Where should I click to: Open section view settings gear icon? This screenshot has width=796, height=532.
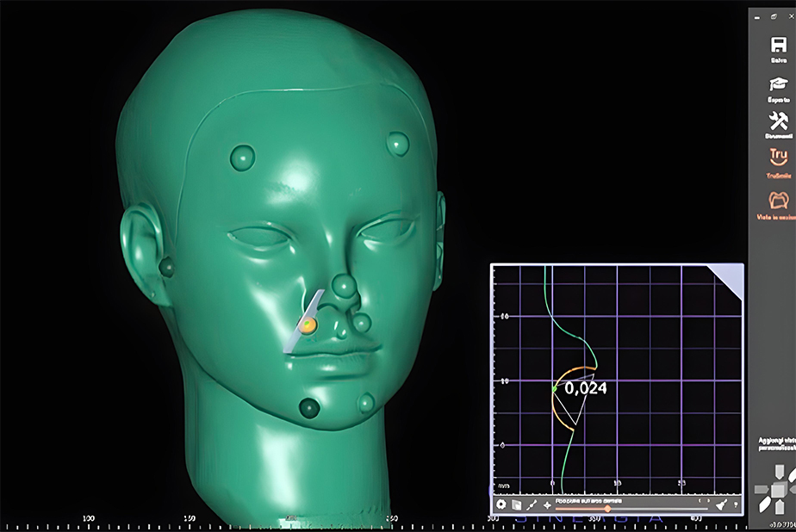pyautogui.click(x=501, y=504)
